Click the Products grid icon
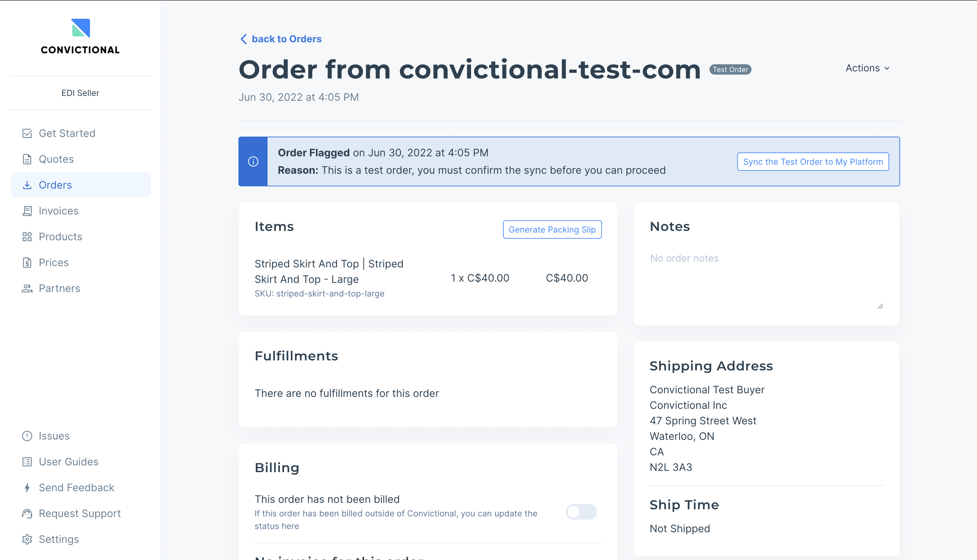 (x=27, y=236)
